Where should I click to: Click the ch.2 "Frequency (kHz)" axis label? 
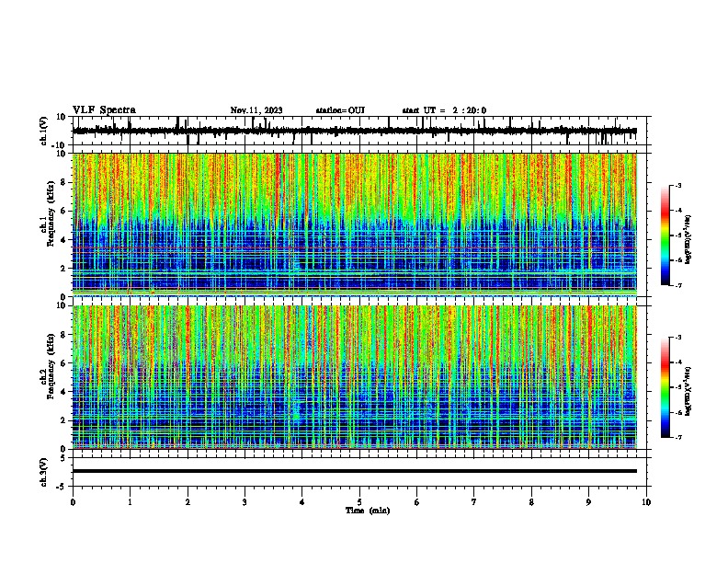coord(51,366)
